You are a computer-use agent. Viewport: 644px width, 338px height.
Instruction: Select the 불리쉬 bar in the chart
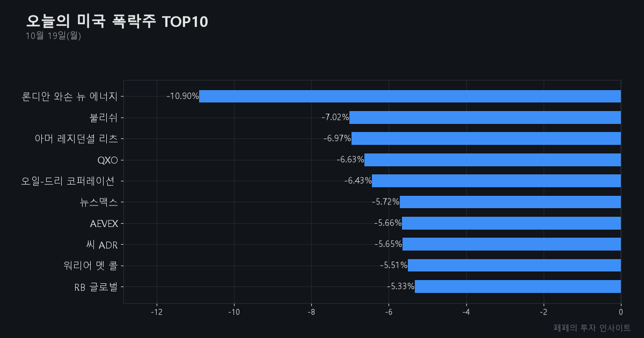click(x=485, y=117)
